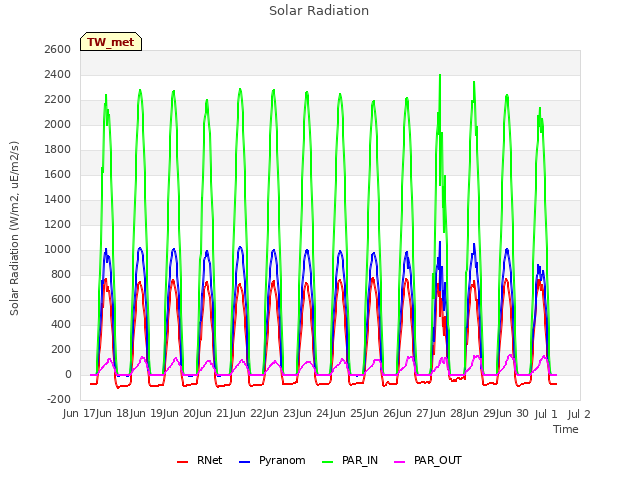Click the 800 y-axis tick label
Image resolution: width=640 pixels, height=480 pixels.
pos(61,274)
